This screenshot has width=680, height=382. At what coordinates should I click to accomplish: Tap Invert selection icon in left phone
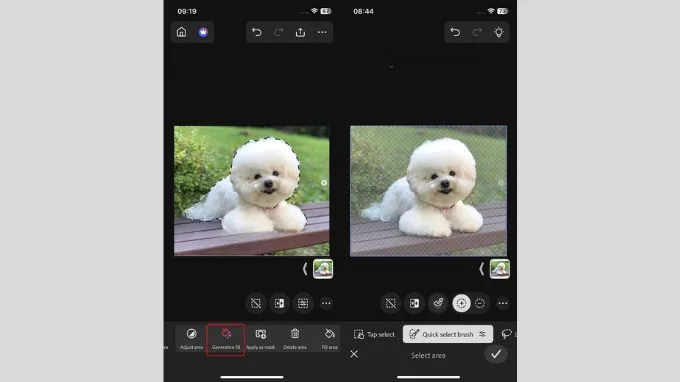(279, 303)
